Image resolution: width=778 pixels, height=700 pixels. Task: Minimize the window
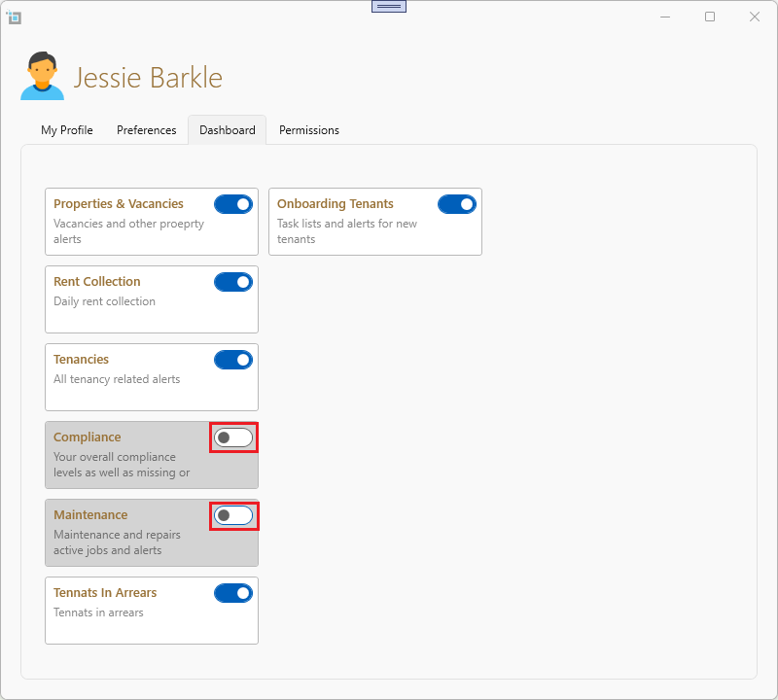[x=665, y=17]
